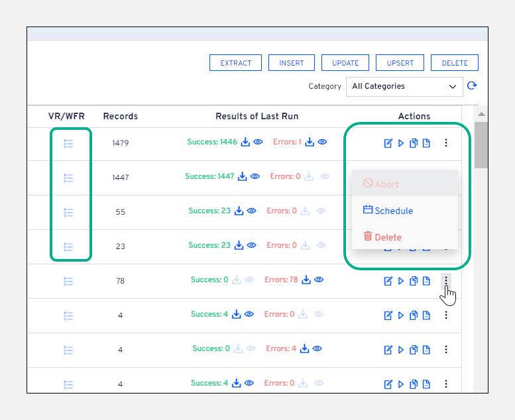515x420 pixels.
Task: View errors with eye icon for Errors: 1
Action: [x=322, y=142]
